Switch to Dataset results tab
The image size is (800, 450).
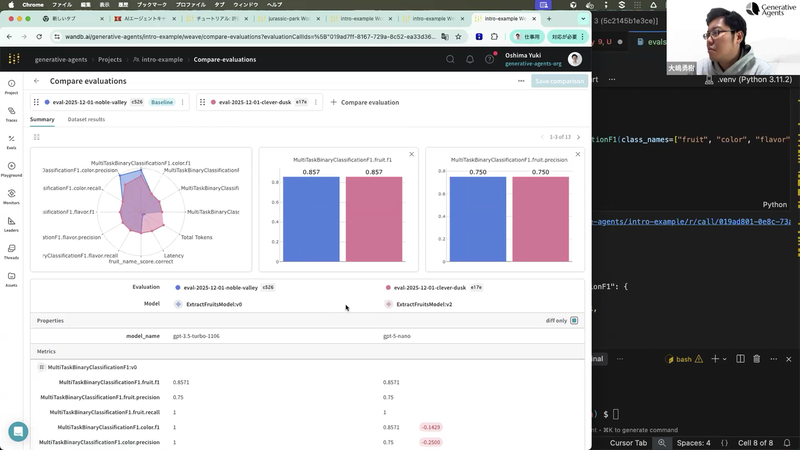point(86,119)
